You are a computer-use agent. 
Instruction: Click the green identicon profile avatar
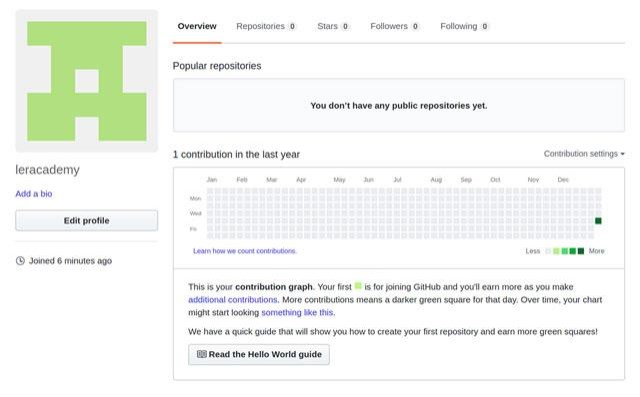(x=87, y=81)
